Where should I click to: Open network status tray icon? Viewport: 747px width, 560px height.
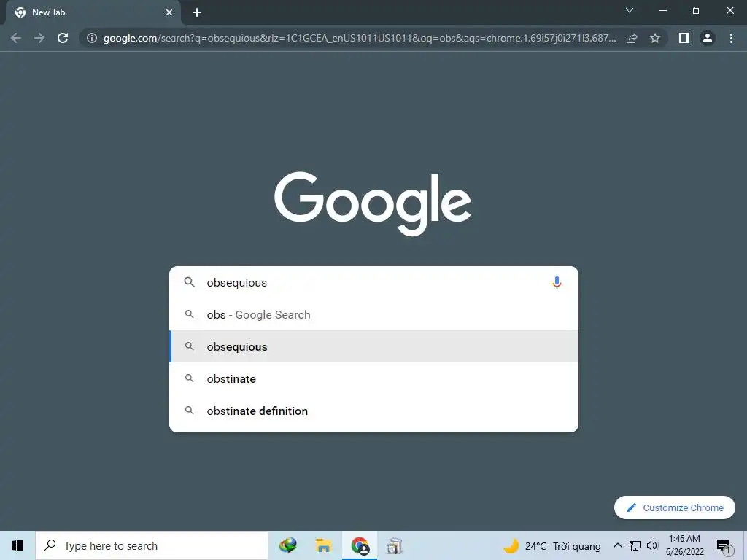[635, 545]
